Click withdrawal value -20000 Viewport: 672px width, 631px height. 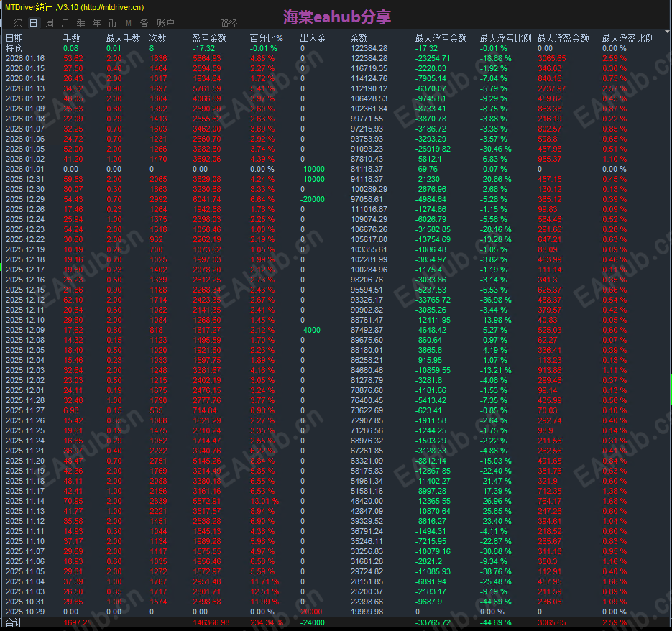(313, 199)
